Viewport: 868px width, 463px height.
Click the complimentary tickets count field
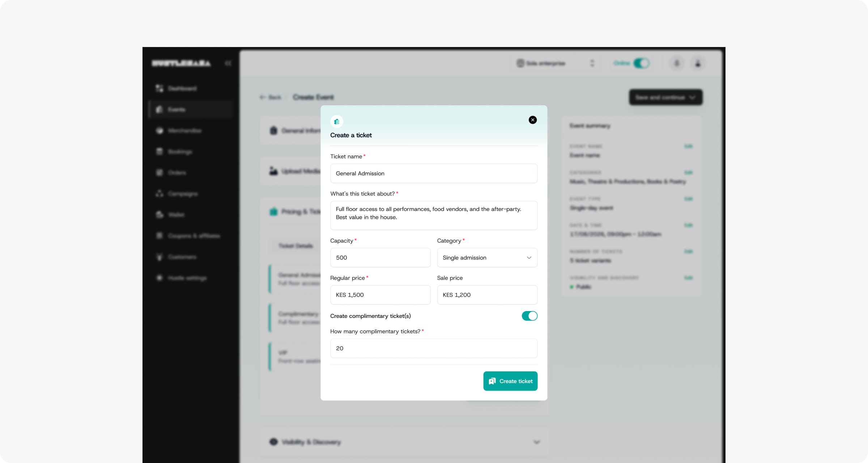[x=434, y=348]
